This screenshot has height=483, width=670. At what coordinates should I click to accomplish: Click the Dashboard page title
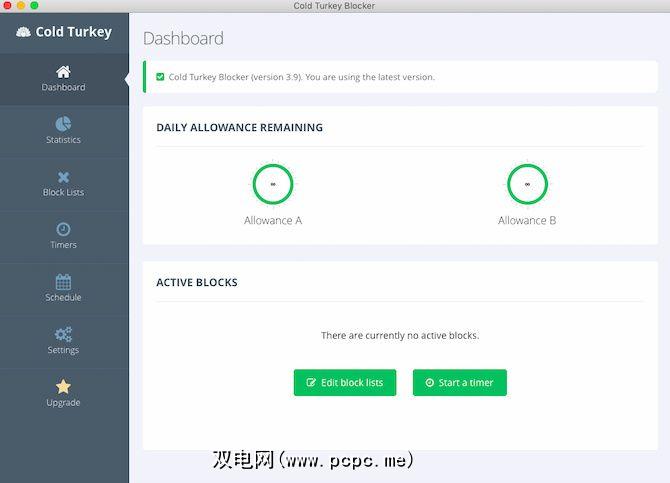coord(183,38)
